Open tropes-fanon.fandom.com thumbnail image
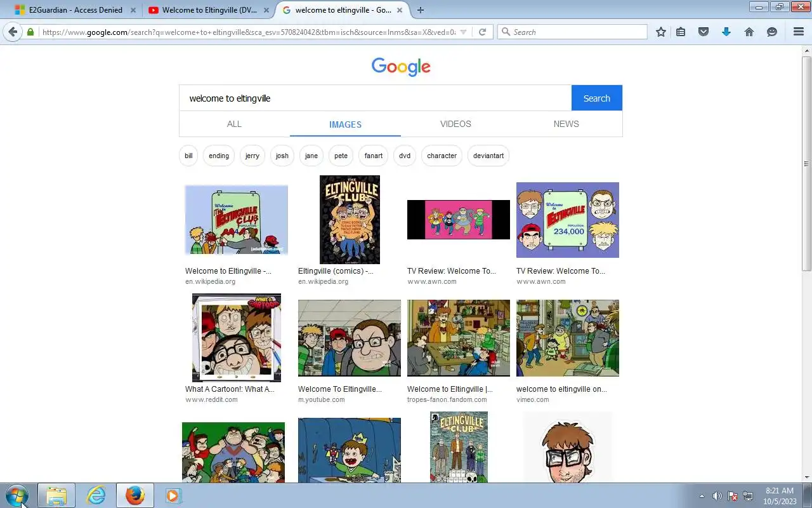The height and width of the screenshot is (508, 812). 459,338
